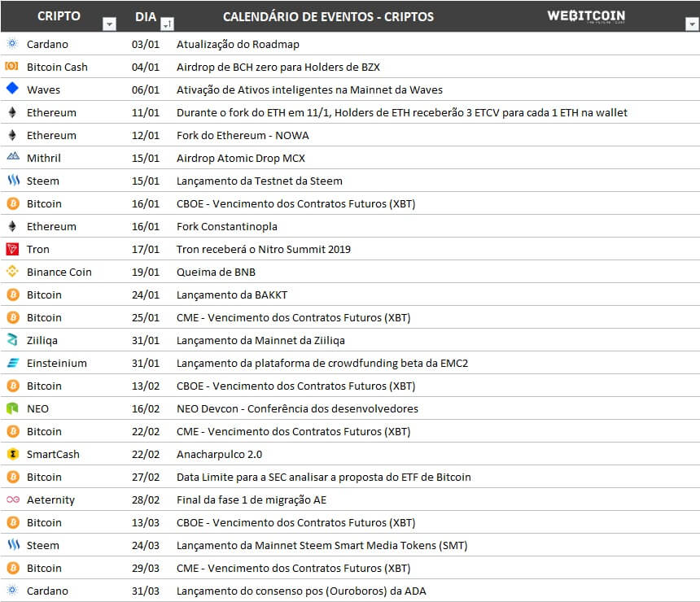Click the Bitcoin Cash icon

point(11,66)
